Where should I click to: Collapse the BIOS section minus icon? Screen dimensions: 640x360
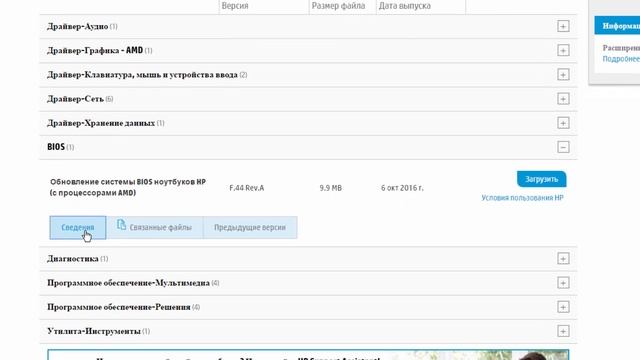pyautogui.click(x=563, y=147)
